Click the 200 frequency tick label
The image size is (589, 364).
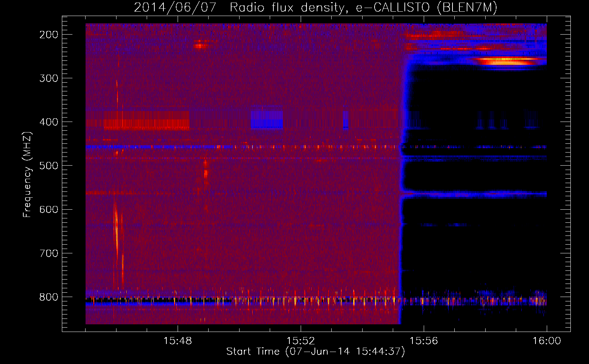(x=49, y=35)
